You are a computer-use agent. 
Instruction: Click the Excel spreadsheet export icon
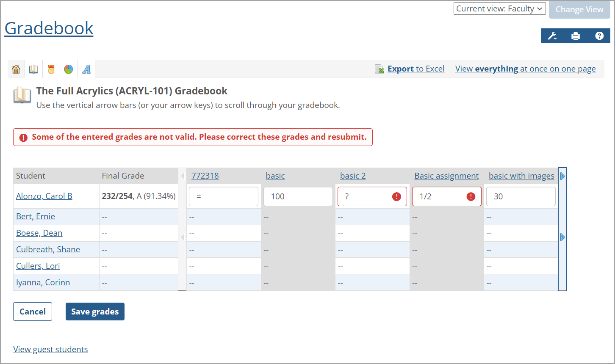click(380, 69)
